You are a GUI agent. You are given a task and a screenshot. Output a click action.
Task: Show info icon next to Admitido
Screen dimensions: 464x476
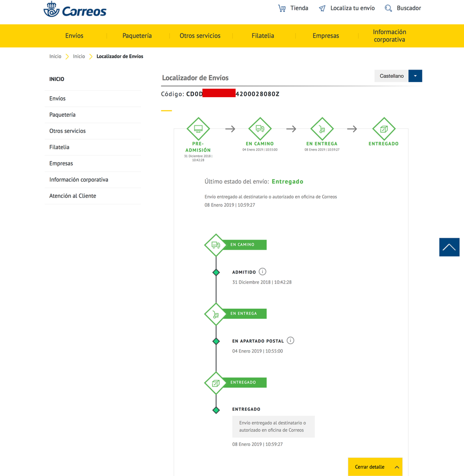click(x=262, y=272)
